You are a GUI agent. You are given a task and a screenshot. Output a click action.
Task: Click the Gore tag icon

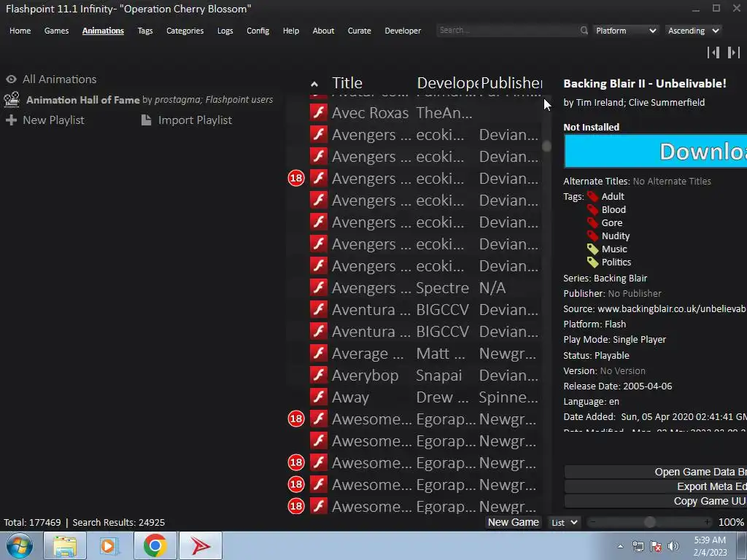(592, 223)
